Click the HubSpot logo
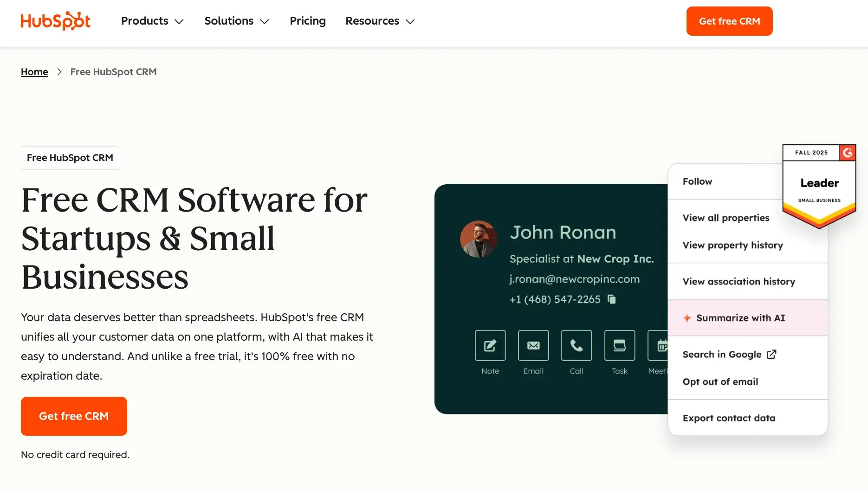Screen dimensions: 868x491 click(55, 21)
